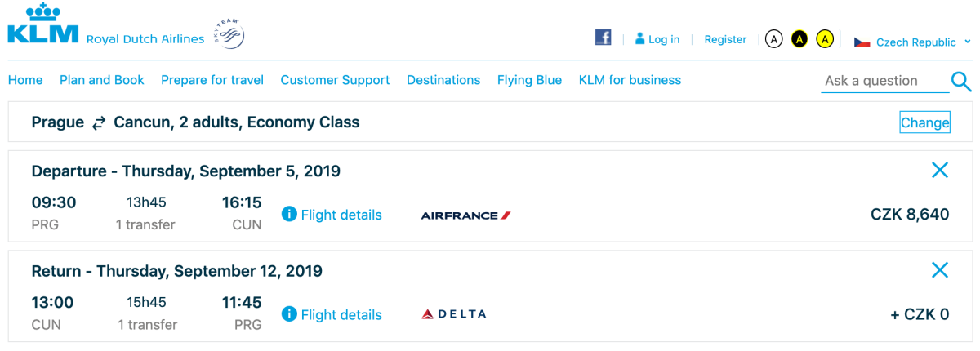This screenshot has width=980, height=351.
Task: Go to the Destinations menu
Action: click(x=443, y=80)
